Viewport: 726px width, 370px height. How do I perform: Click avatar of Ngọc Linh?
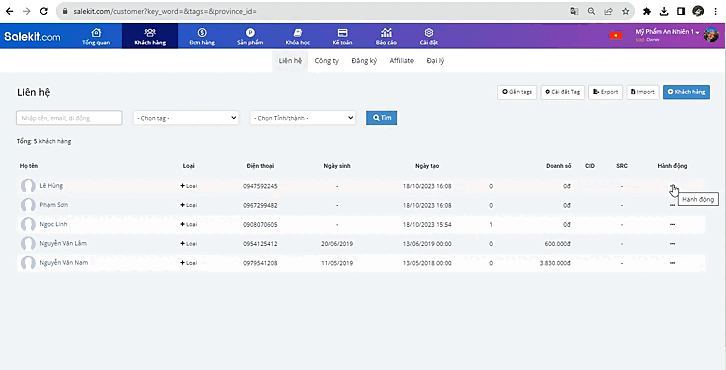[28, 224]
